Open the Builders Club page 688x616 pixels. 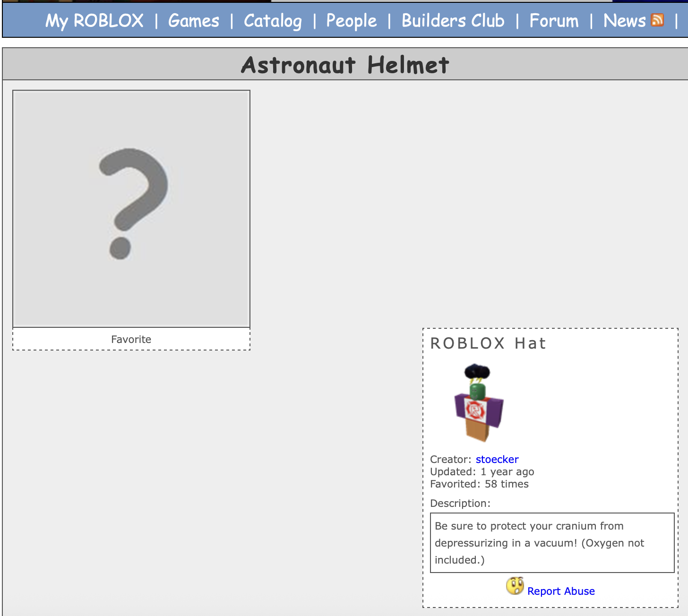[453, 21]
